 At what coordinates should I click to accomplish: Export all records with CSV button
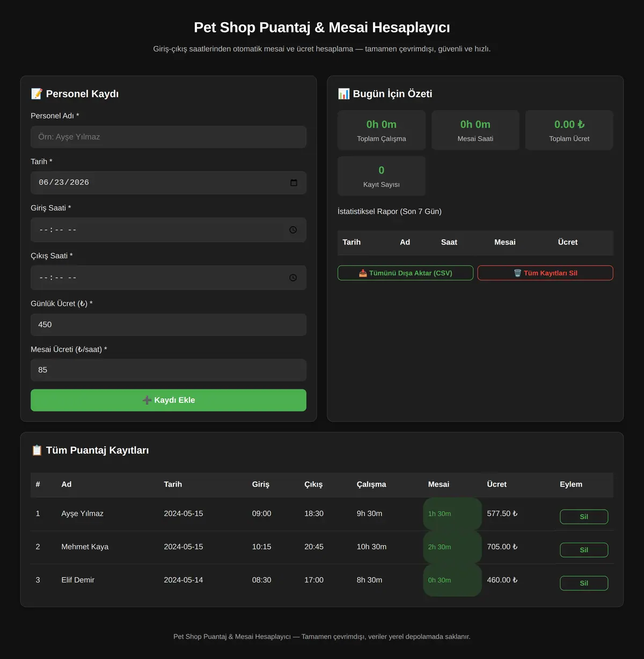click(x=405, y=273)
